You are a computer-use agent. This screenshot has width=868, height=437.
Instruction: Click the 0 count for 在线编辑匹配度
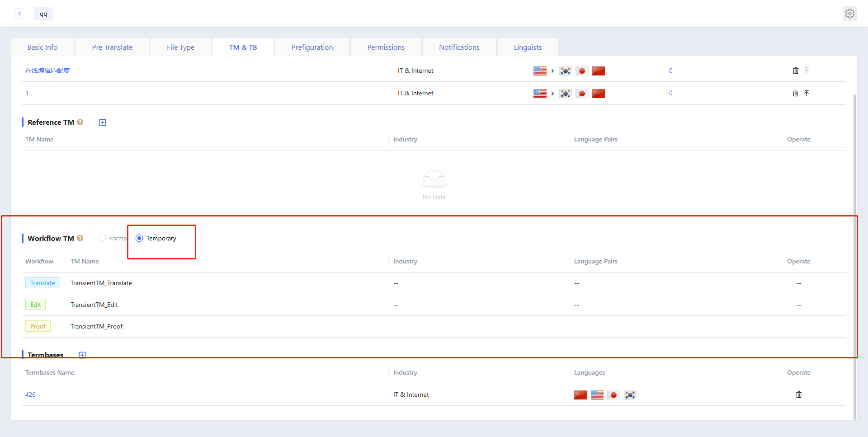click(671, 70)
